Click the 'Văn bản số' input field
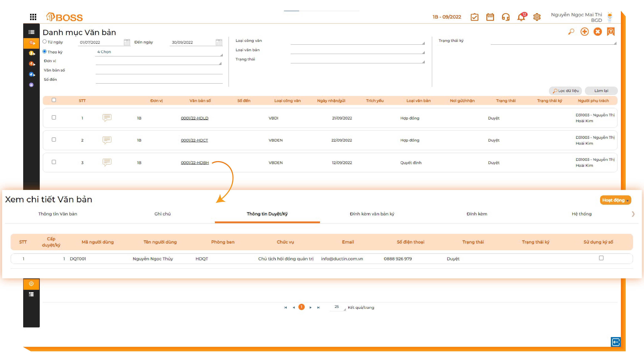 point(159,70)
